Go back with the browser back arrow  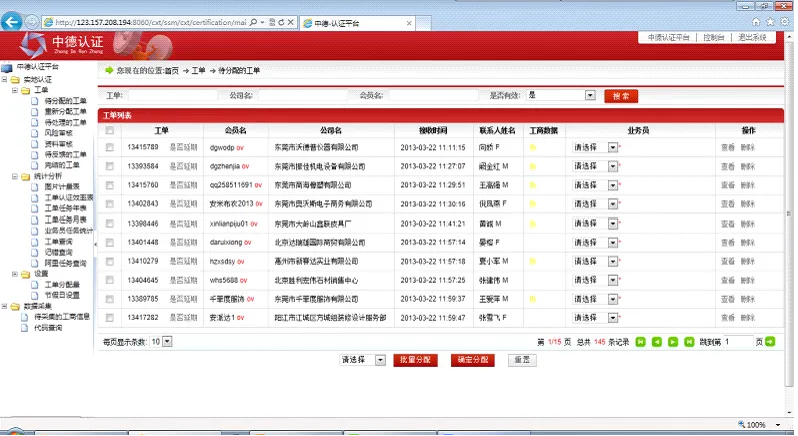coord(11,21)
